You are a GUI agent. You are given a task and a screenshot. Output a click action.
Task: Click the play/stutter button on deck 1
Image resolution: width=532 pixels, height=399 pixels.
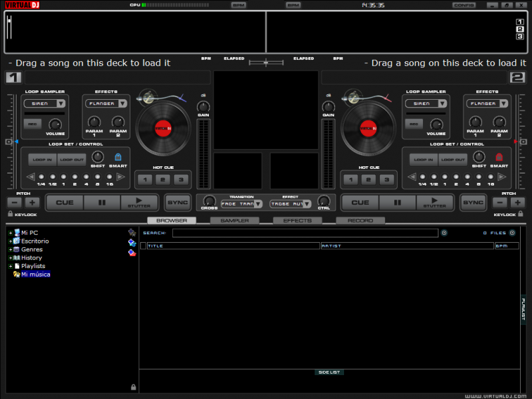tap(139, 203)
